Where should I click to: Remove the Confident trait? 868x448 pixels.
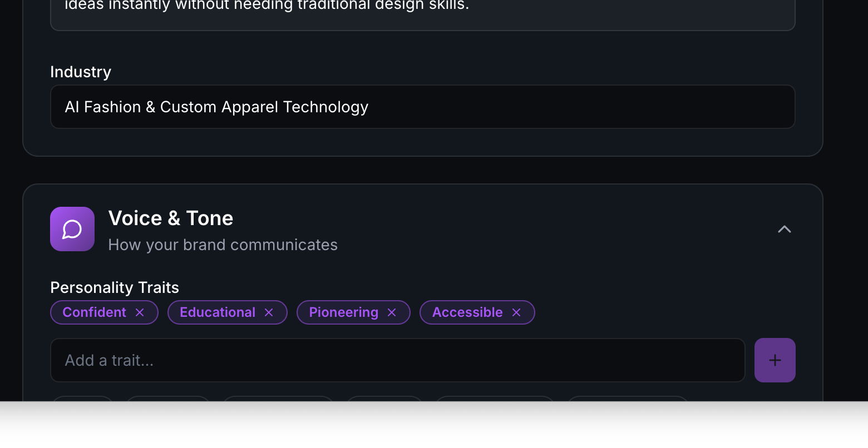click(140, 313)
